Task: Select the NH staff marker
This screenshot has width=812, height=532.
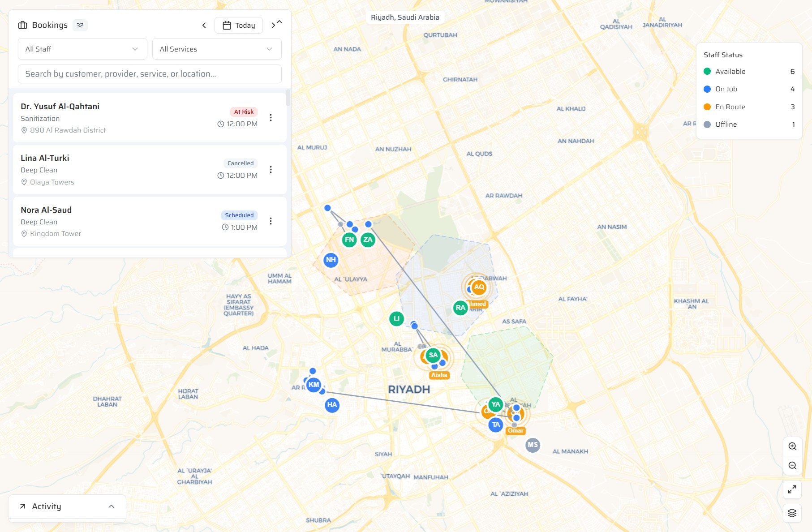Action: click(x=331, y=260)
